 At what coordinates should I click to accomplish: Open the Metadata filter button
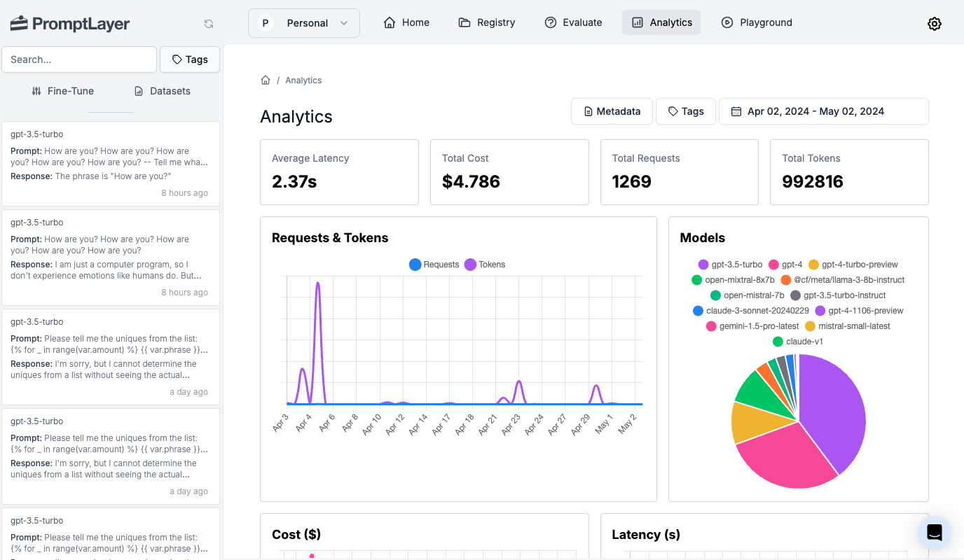click(612, 111)
